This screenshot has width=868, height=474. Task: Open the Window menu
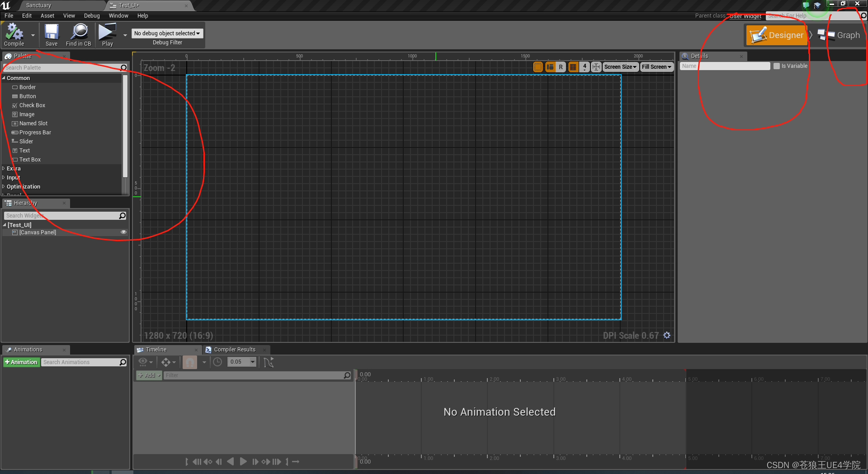pyautogui.click(x=118, y=15)
